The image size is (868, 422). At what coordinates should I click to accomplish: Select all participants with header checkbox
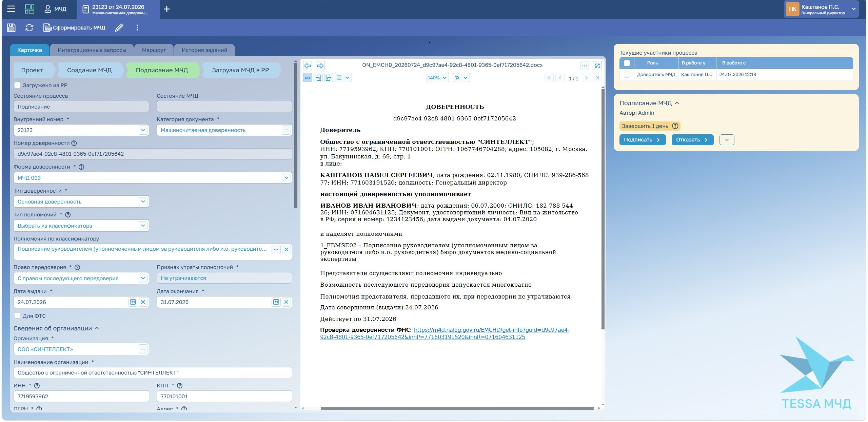click(627, 63)
